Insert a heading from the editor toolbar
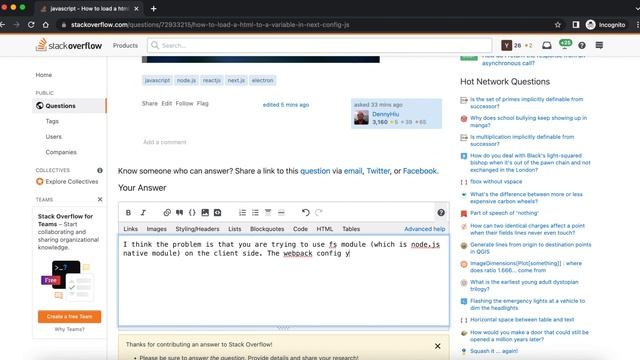640x360 pixels. pyautogui.click(x=268, y=213)
